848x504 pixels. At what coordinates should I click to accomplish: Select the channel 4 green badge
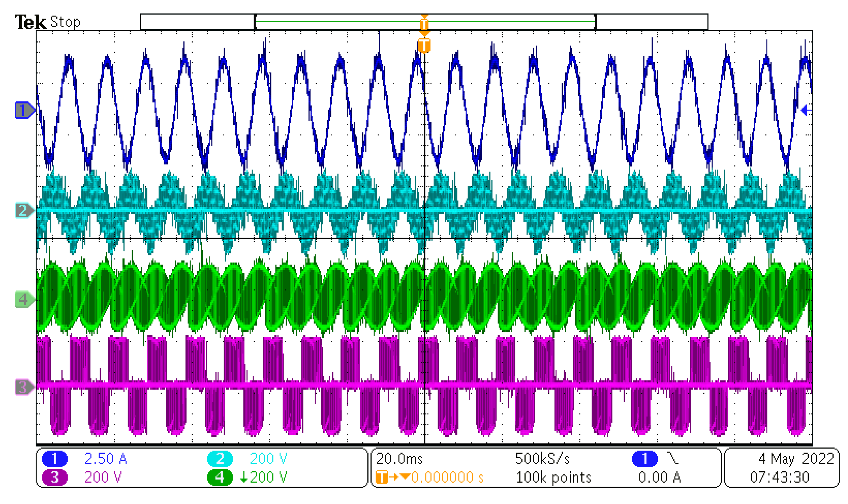(220, 478)
